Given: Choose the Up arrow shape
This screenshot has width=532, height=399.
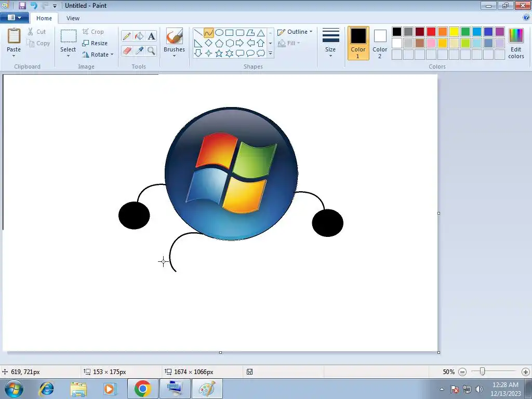Looking at the screenshot, I should tap(261, 43).
